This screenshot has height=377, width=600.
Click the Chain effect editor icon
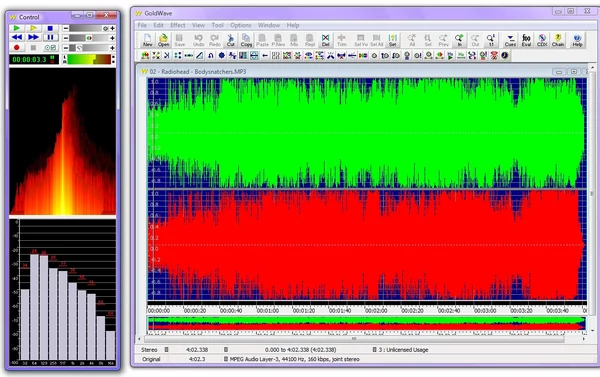pos(558,40)
